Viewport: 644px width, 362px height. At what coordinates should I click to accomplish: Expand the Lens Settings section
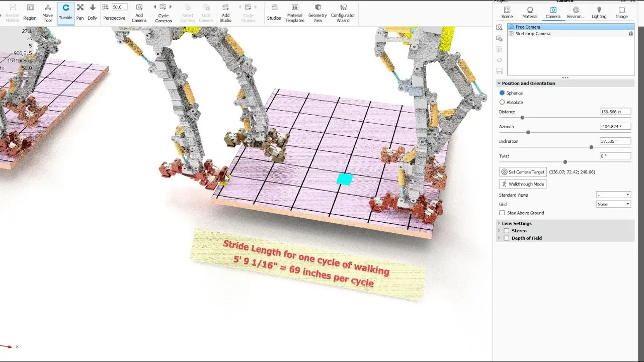[499, 223]
